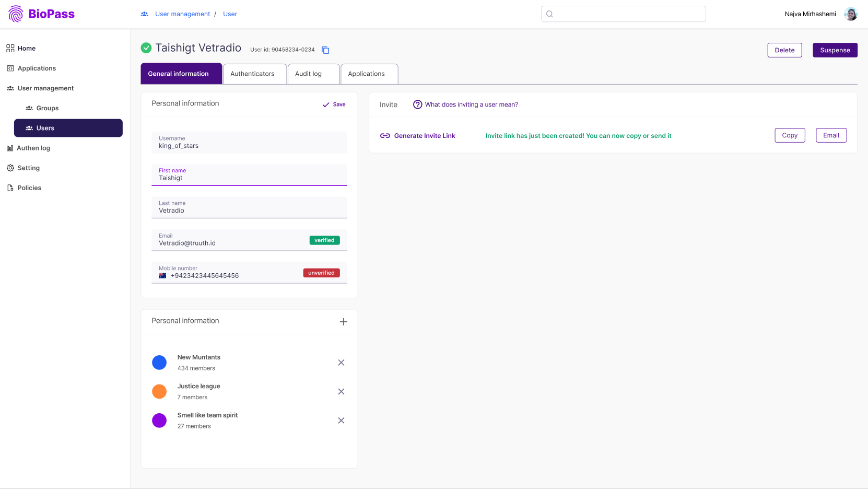
Task: Click the 'New Muntants' group name
Action: click(x=199, y=357)
